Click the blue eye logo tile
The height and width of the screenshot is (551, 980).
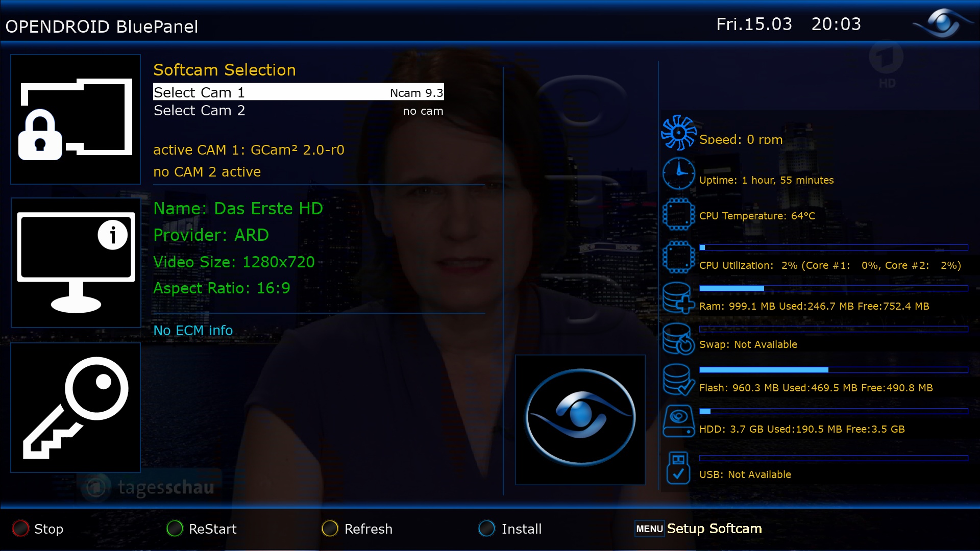tap(580, 419)
